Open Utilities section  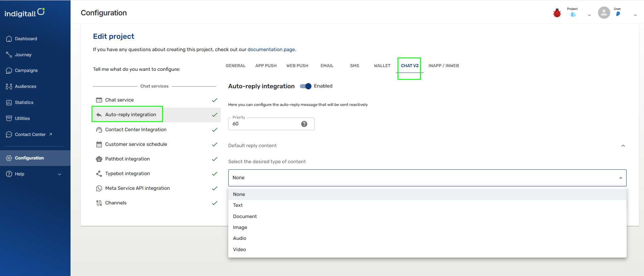click(x=35, y=118)
